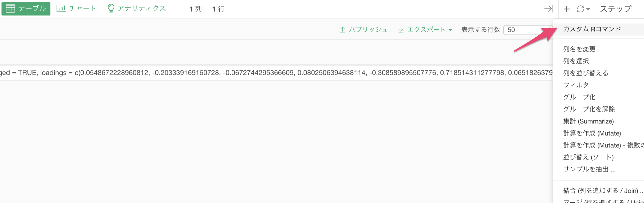Screen dimensions: 644x203
Task: Select 集計 (Summarize) option
Action: pyautogui.click(x=588, y=121)
